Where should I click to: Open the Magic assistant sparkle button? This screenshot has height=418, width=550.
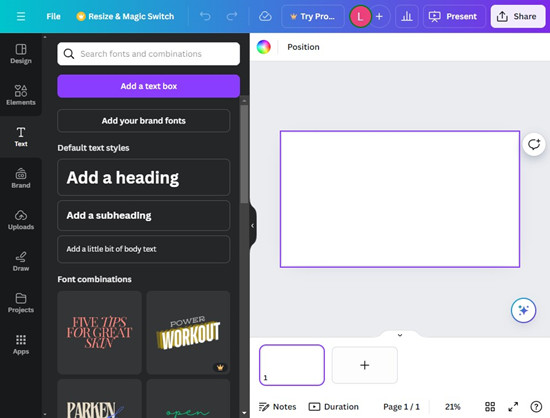pos(523,310)
